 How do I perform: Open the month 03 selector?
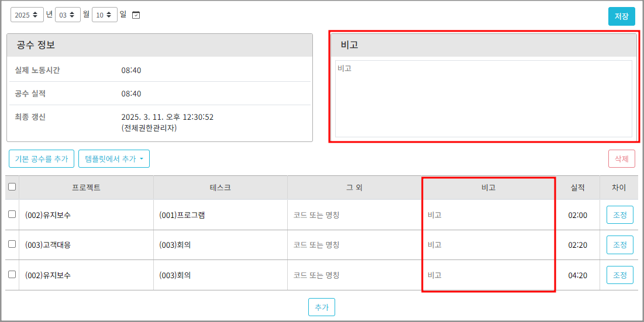tap(68, 15)
